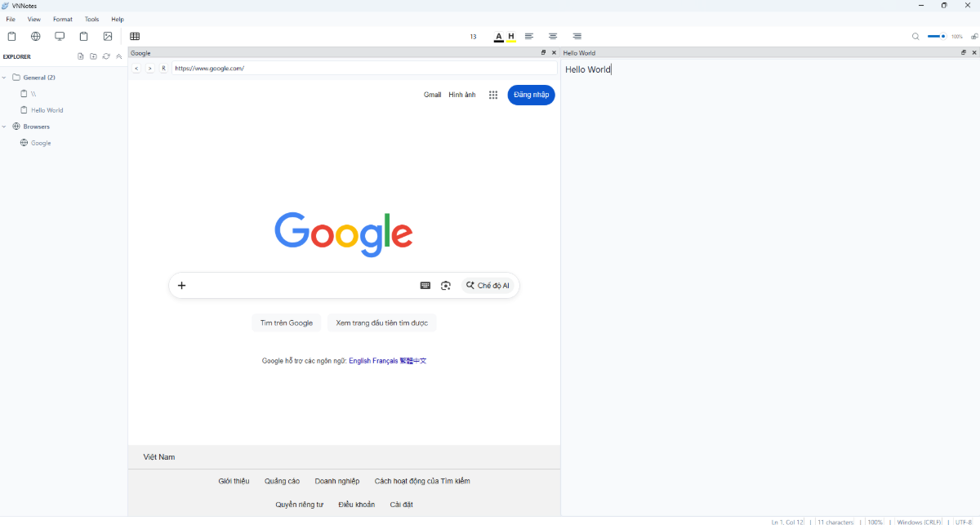The image size is (980, 525).
Task: Click the new file icon in Explorer
Action: pyautogui.click(x=81, y=56)
